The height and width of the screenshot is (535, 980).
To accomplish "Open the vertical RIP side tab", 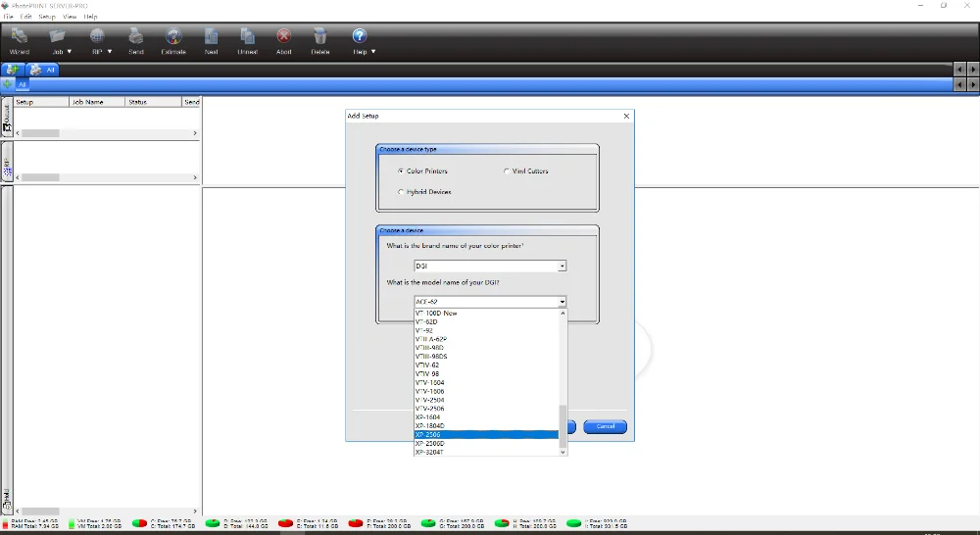I will [x=7, y=162].
